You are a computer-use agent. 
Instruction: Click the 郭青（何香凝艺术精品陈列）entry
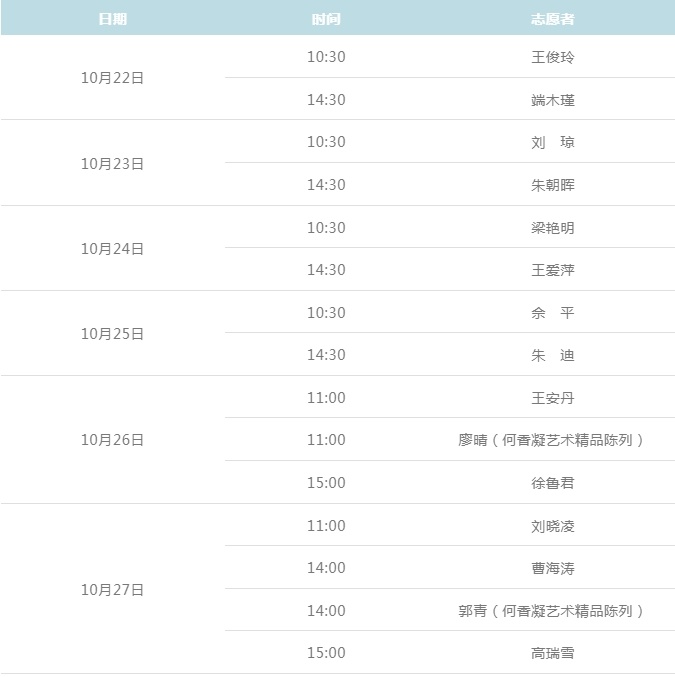tap(552, 611)
